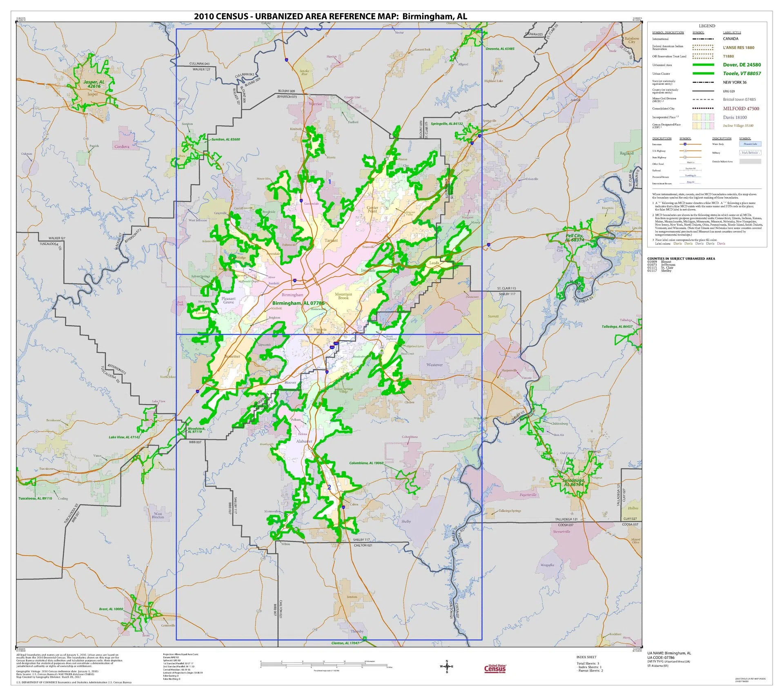Select the 'Springville, AL 84132' label
The height and width of the screenshot is (696, 784).
point(447,124)
